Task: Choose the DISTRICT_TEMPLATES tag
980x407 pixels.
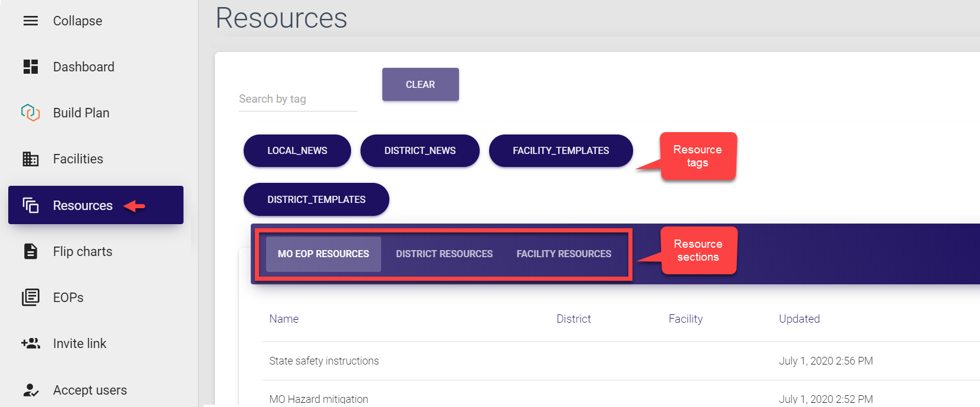Action: click(316, 200)
